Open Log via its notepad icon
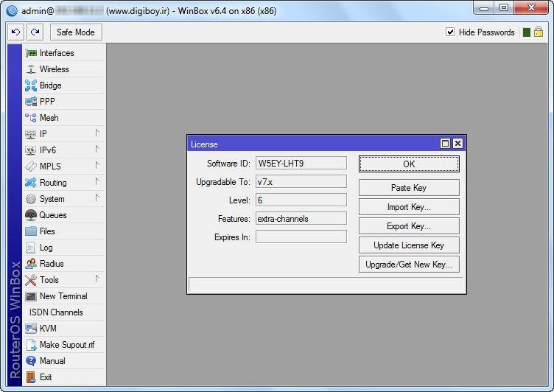Screen dimensions: 554x392 coord(31,248)
